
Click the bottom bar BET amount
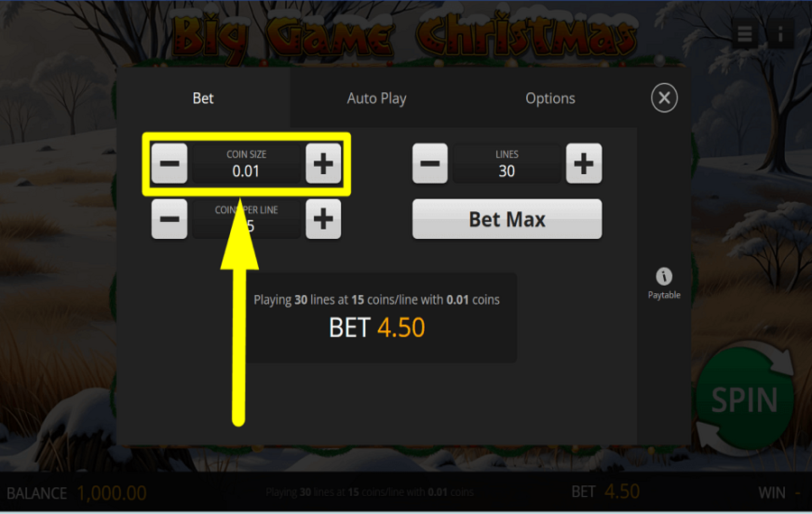click(x=622, y=491)
